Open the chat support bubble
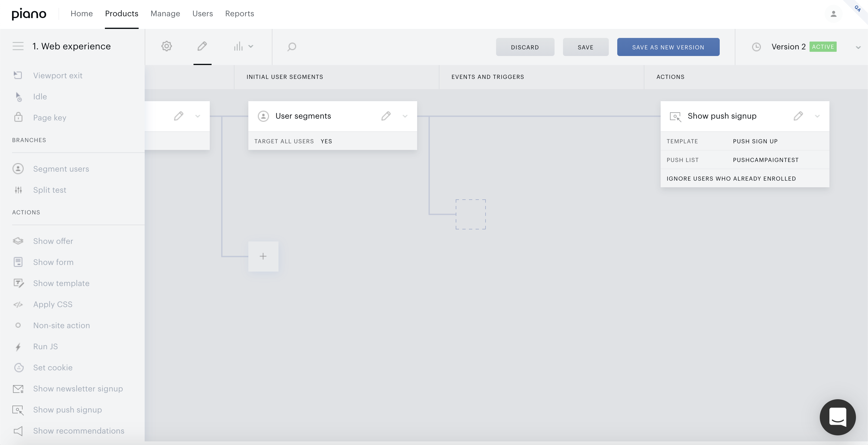The height and width of the screenshot is (445, 868). tap(838, 417)
